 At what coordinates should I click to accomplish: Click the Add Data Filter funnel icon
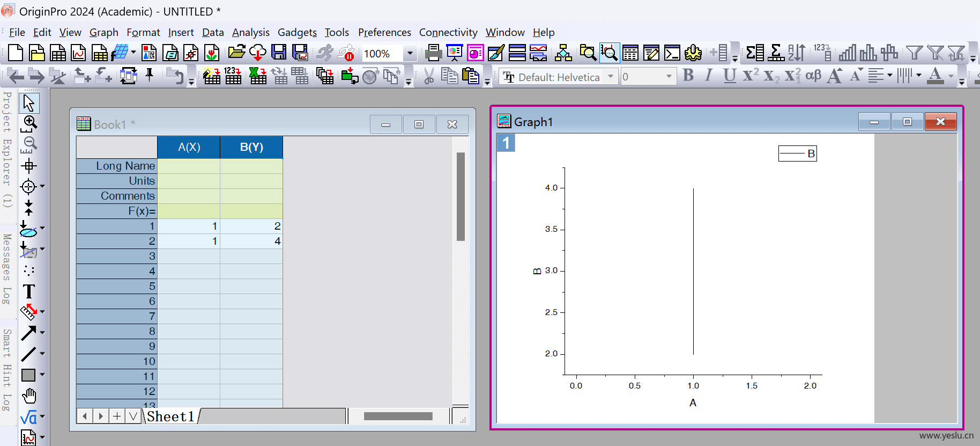tap(914, 53)
